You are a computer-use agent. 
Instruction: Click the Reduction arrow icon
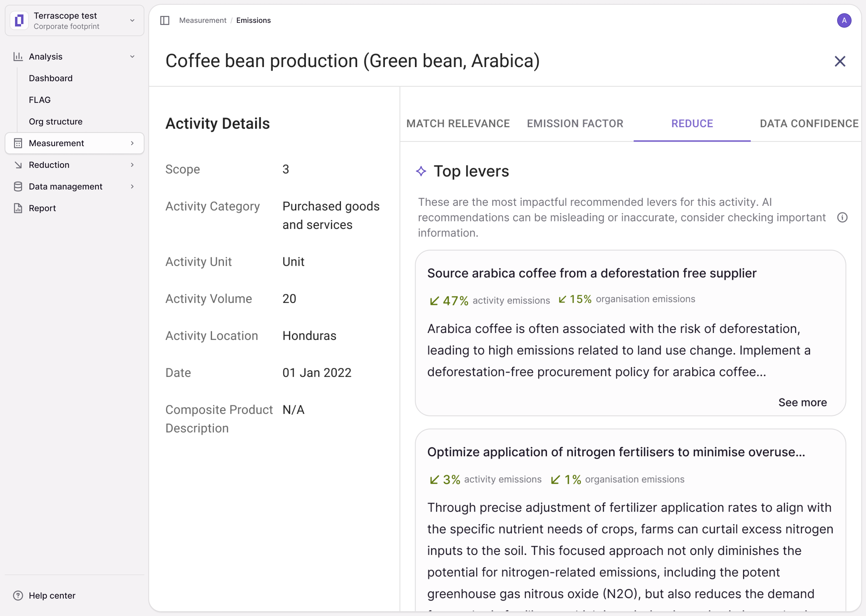pos(18,165)
